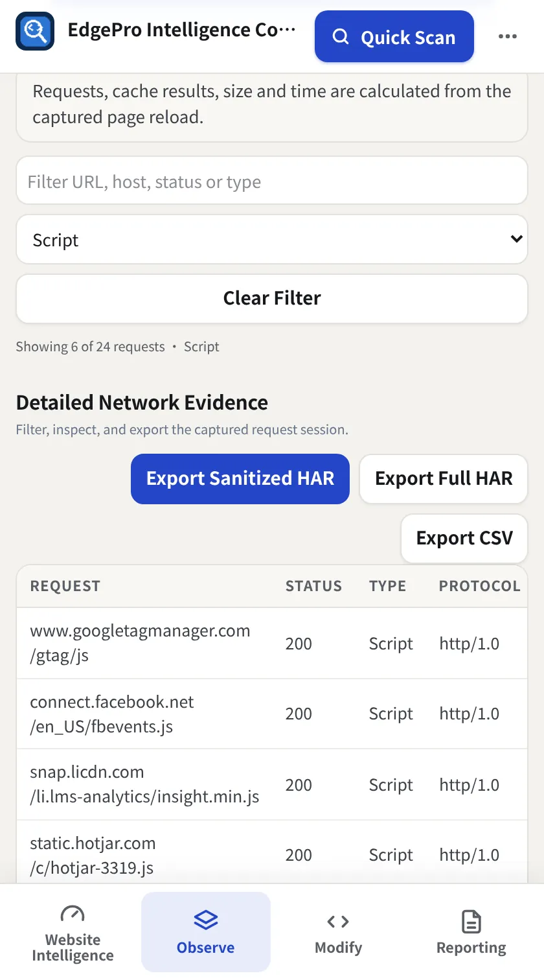Clear the active filter
Image resolution: width=544 pixels, height=980 pixels.
coord(272,298)
